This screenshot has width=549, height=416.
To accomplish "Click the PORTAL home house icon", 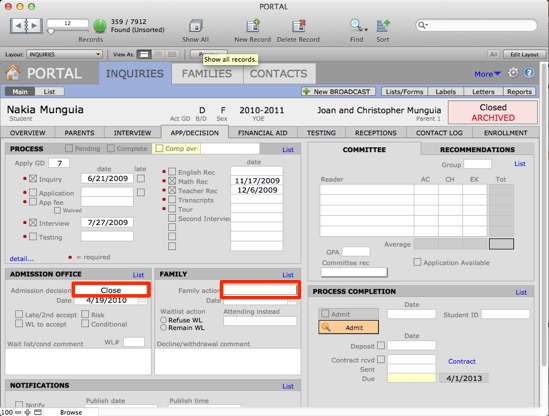I will [x=13, y=73].
